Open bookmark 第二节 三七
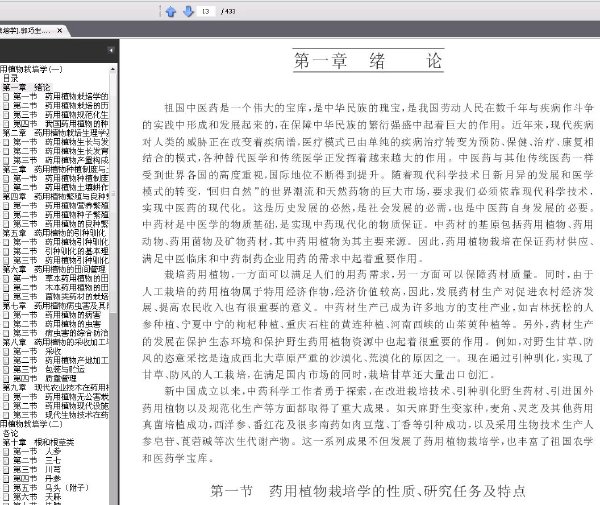 [37, 461]
